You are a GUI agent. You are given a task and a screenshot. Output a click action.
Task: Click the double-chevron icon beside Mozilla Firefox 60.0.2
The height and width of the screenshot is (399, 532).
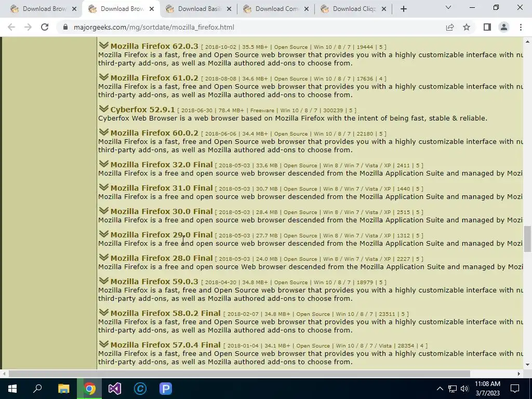104,132
